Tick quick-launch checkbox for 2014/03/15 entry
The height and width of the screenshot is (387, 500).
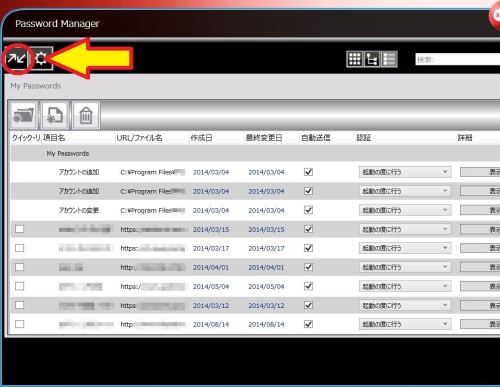(20, 229)
